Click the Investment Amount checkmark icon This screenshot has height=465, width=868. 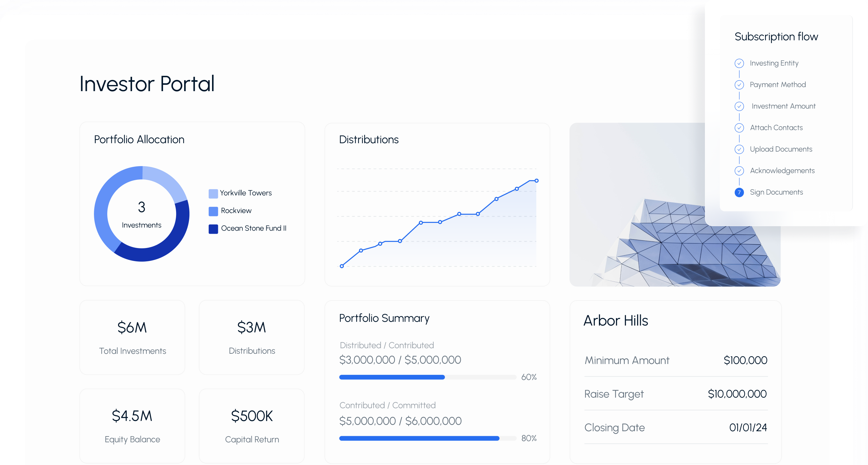[x=739, y=106]
